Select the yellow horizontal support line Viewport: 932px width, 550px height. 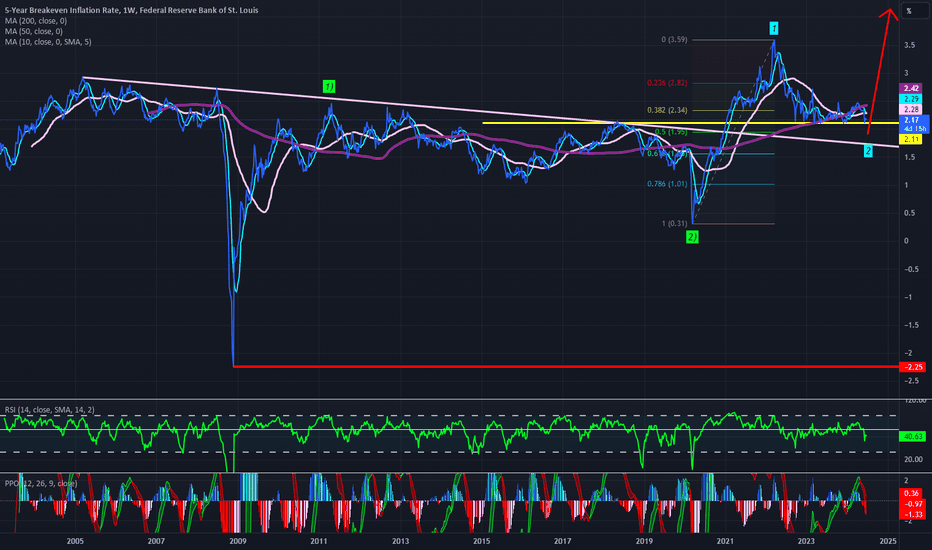coord(690,123)
